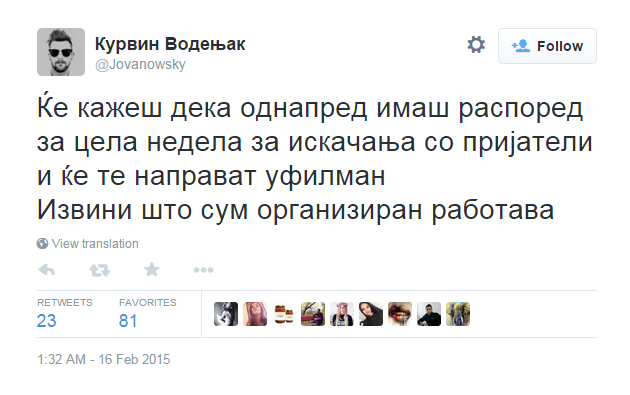The height and width of the screenshot is (395, 630).
Task: Open Курвин Водењак profile name link
Action: pos(170,44)
